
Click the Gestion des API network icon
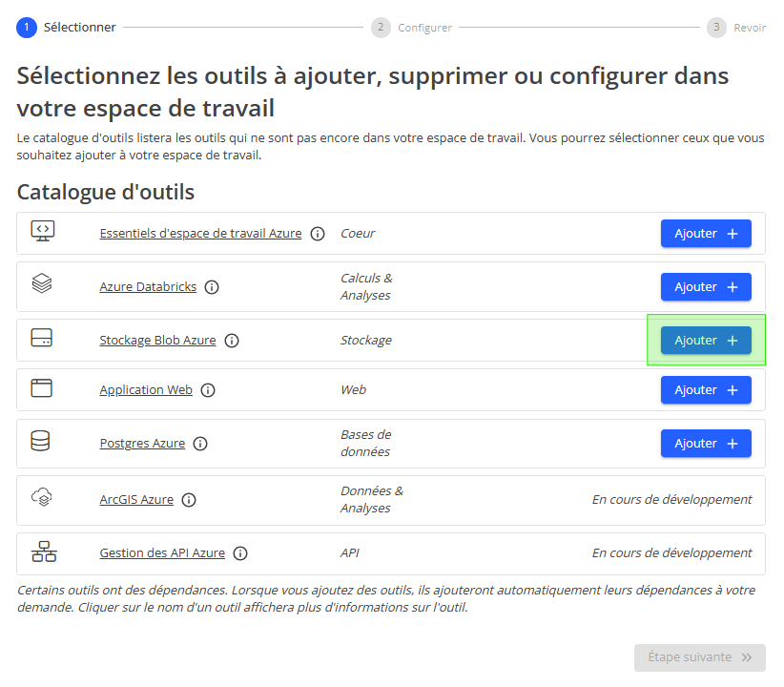point(43,551)
